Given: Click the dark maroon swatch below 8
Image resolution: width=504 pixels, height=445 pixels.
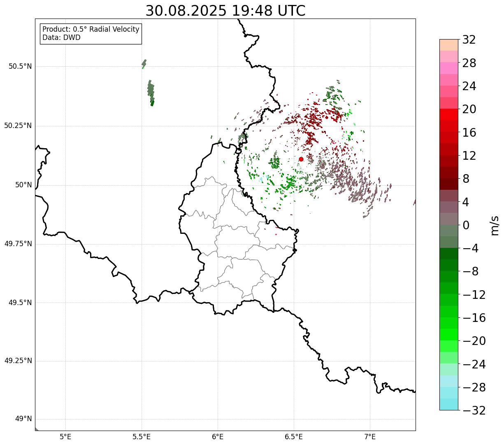Looking at the screenshot, I should (x=449, y=184).
